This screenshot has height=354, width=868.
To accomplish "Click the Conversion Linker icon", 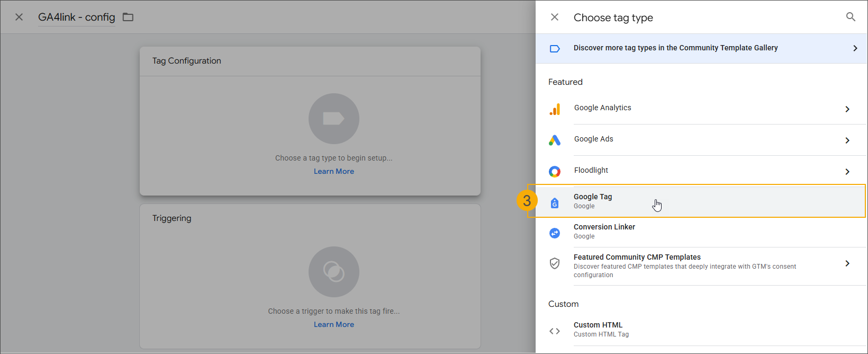I will 555,233.
